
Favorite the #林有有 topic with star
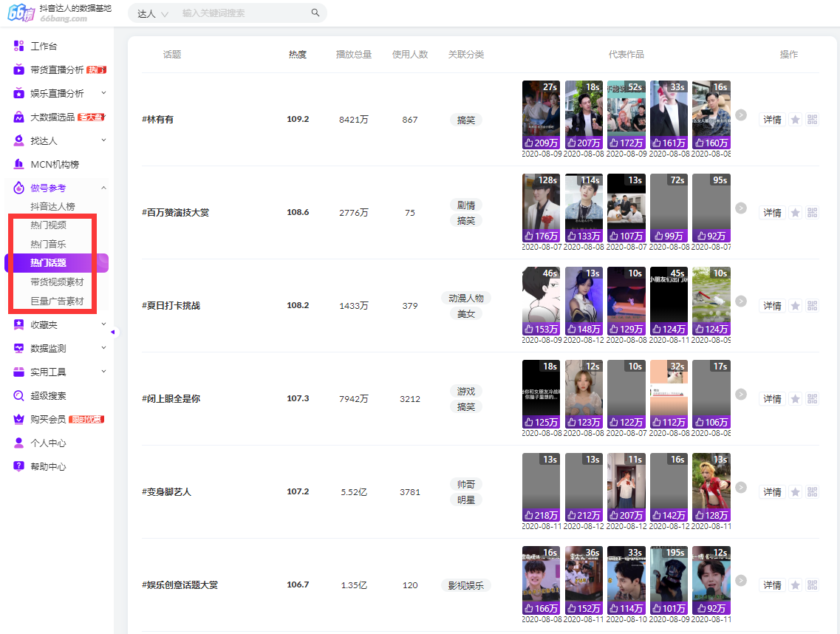(x=795, y=120)
